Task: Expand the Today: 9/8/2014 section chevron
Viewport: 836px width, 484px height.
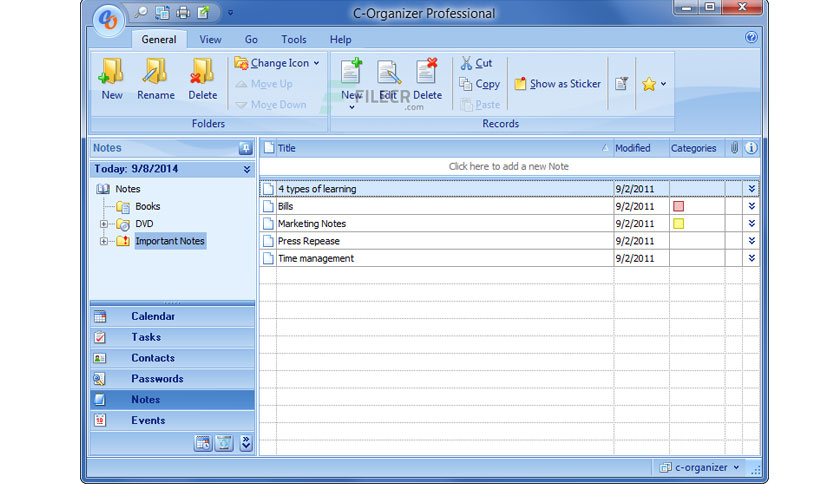Action: click(247, 169)
